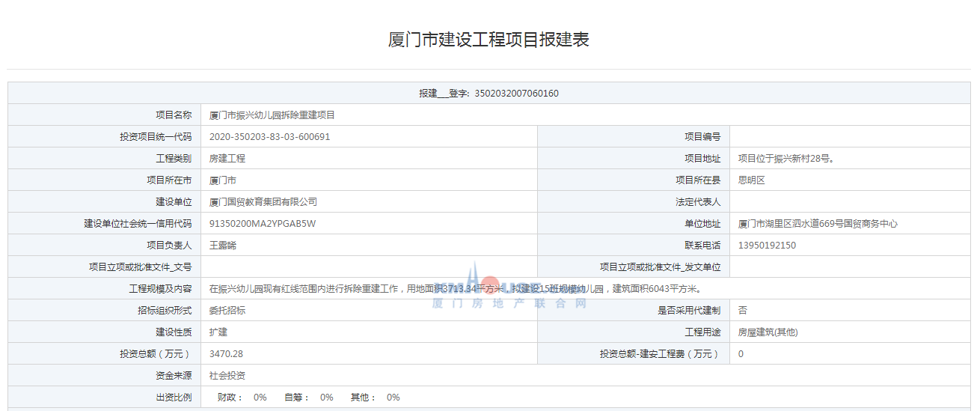980x411 pixels.
Task: Click the 思明区 county value
Action: [751, 180]
